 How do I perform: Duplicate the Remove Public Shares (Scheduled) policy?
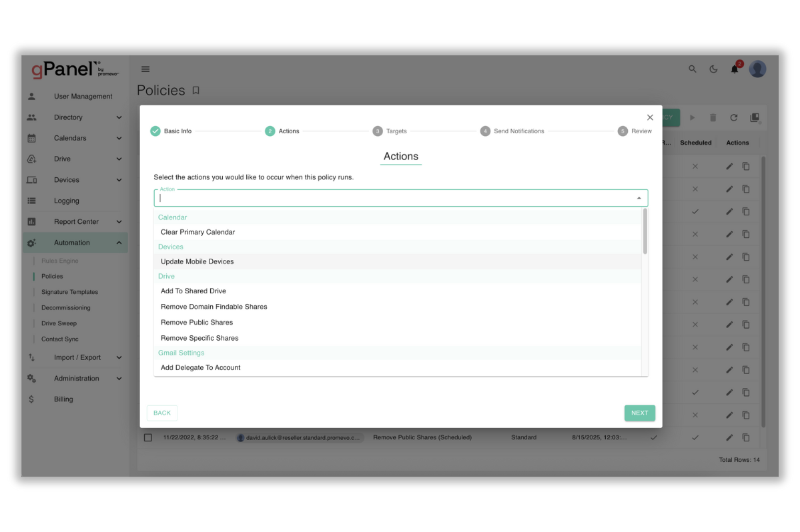tap(746, 438)
